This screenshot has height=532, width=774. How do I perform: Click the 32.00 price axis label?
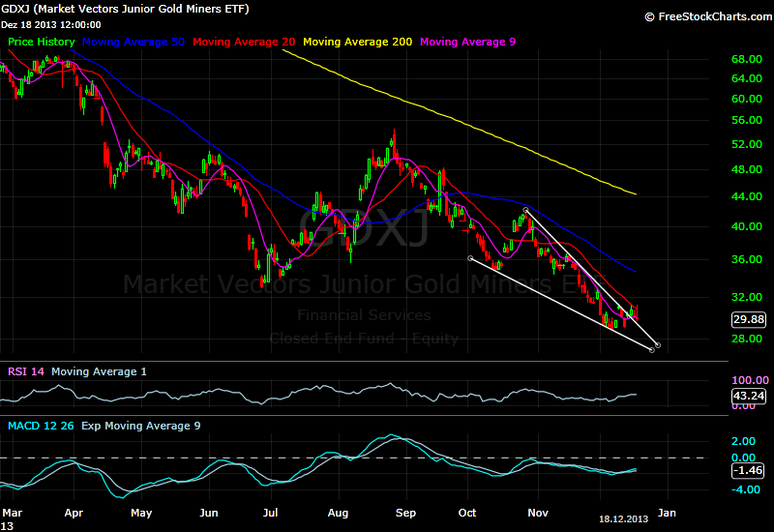[747, 297]
